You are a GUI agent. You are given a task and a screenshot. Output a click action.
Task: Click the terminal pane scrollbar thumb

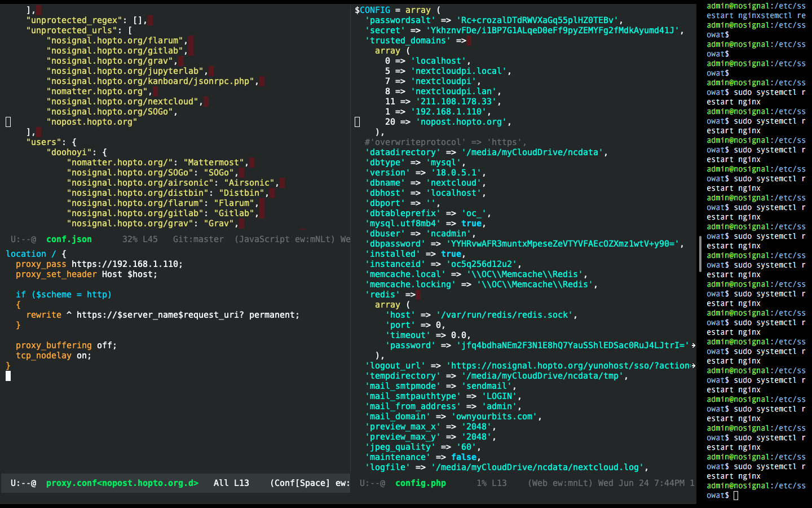coord(701,254)
